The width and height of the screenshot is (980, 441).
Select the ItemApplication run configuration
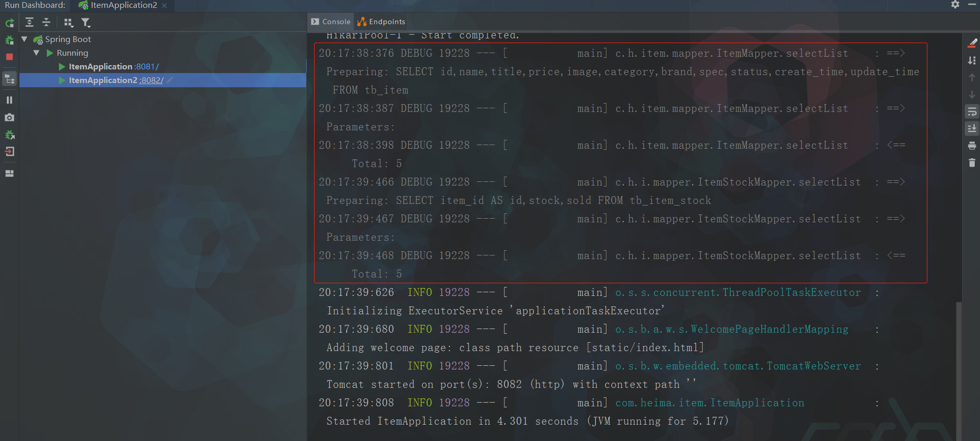[x=100, y=66]
